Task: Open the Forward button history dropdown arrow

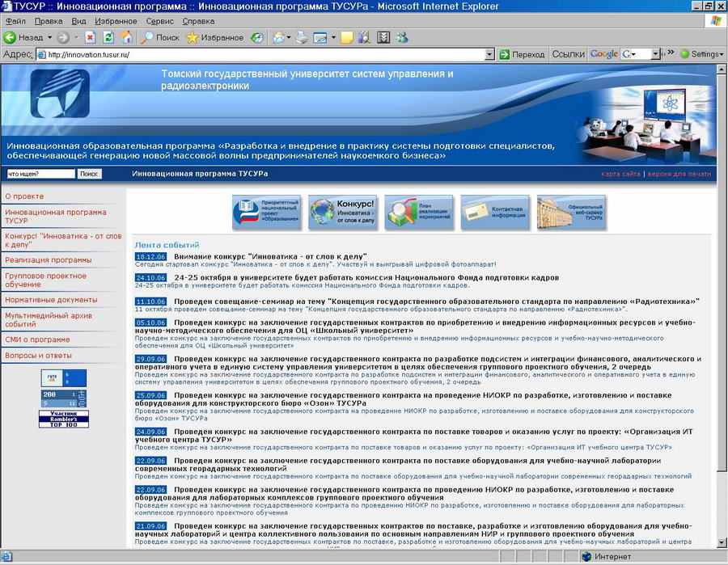Action: point(76,37)
